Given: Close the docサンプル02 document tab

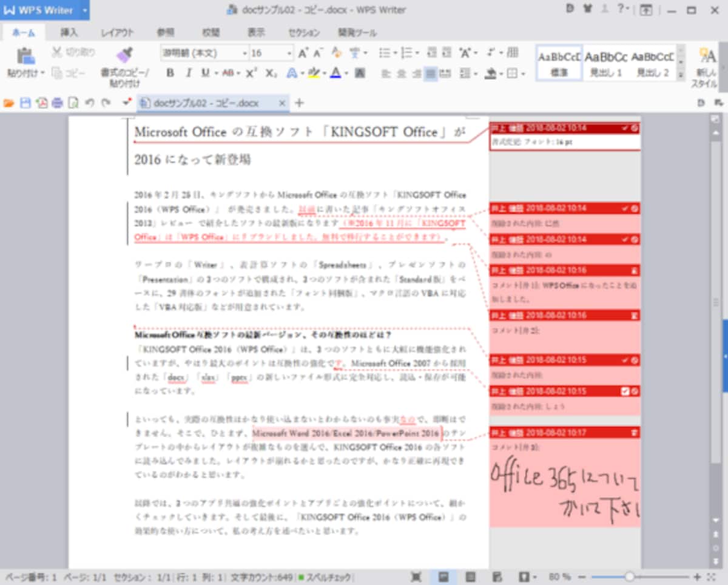Looking at the screenshot, I should click(281, 103).
